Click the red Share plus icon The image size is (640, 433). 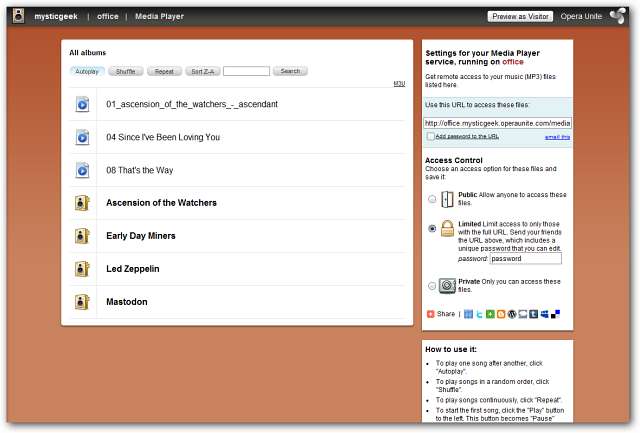[430, 314]
